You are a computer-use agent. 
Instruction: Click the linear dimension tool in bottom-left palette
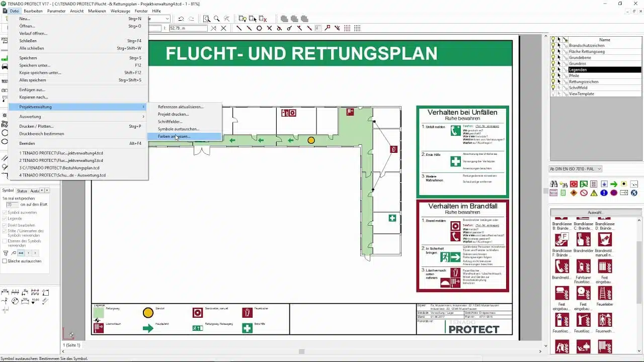point(6,292)
